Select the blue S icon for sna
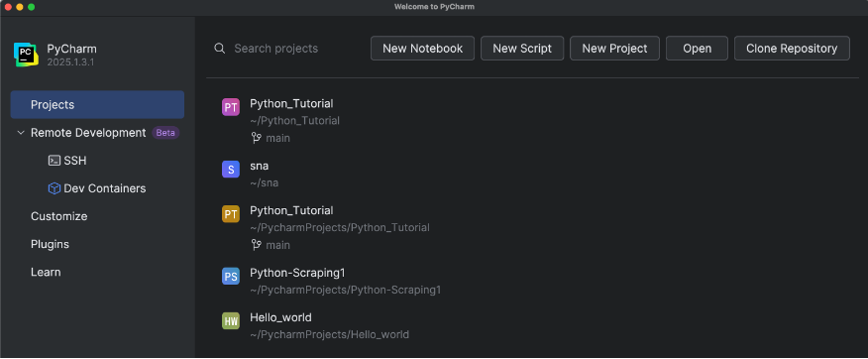This screenshot has width=868, height=359. click(231, 169)
